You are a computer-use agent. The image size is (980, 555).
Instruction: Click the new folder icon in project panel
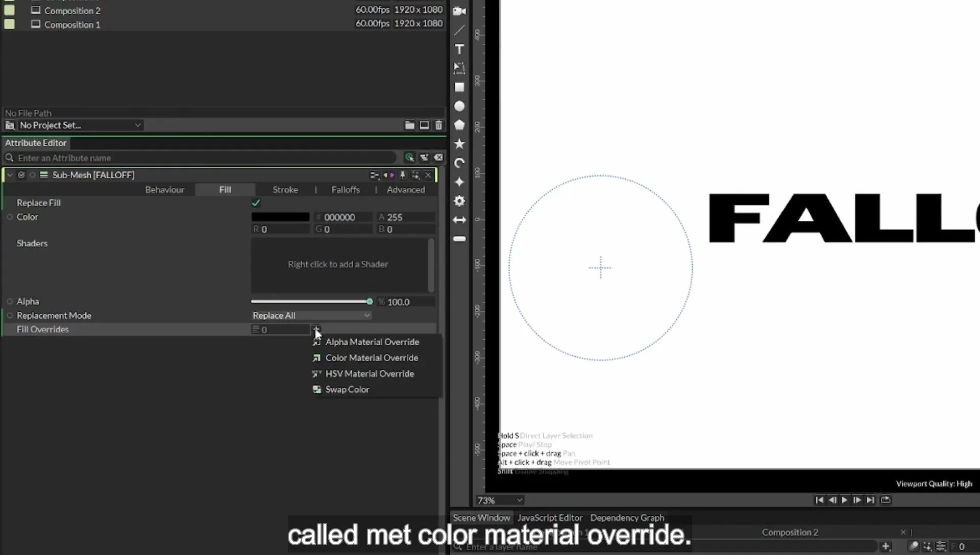coord(409,125)
